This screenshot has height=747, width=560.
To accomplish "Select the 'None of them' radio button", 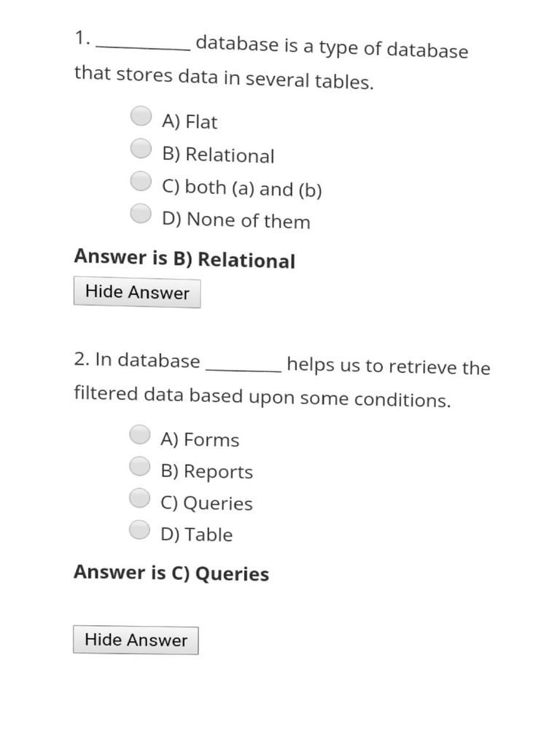I will click(x=141, y=213).
